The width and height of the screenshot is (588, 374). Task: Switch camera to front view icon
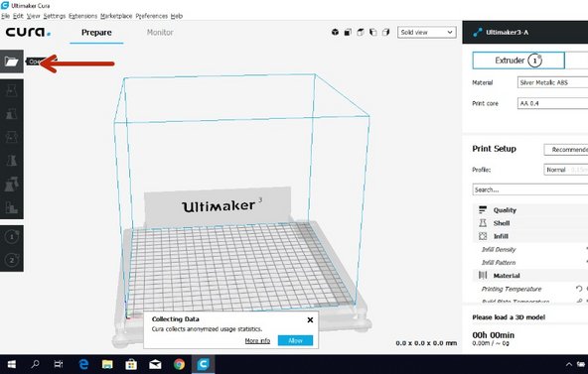coord(348,32)
